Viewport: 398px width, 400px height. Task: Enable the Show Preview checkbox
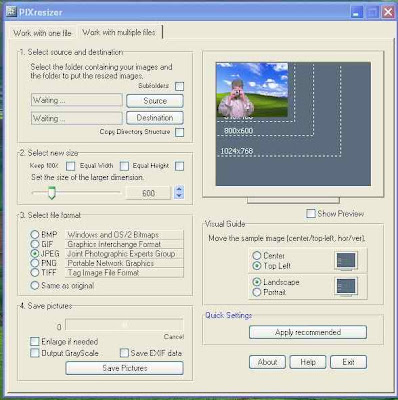pyautogui.click(x=311, y=213)
